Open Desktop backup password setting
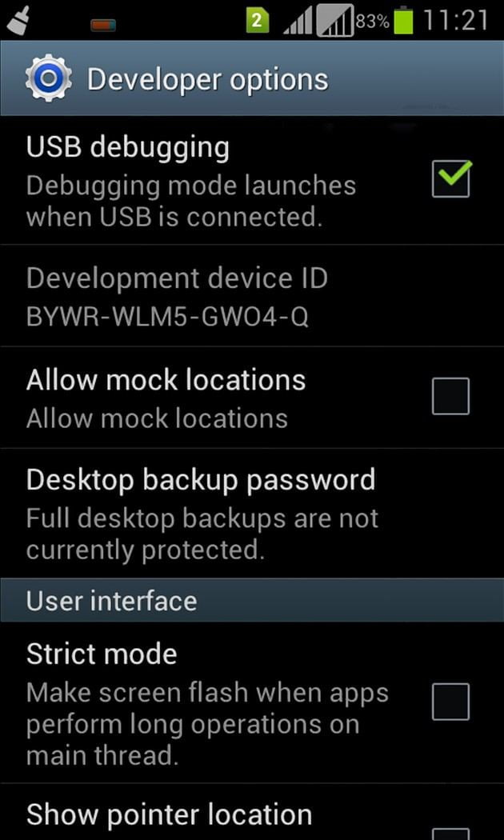The height and width of the screenshot is (840, 504). (252, 514)
